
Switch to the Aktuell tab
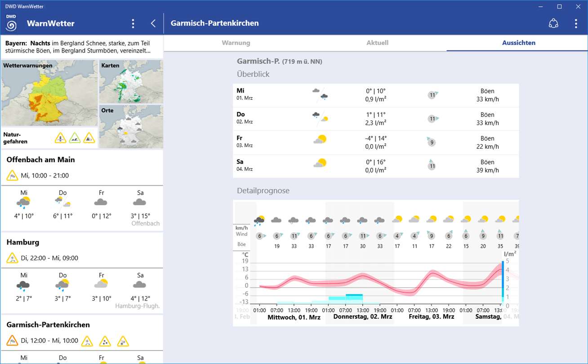pos(377,43)
